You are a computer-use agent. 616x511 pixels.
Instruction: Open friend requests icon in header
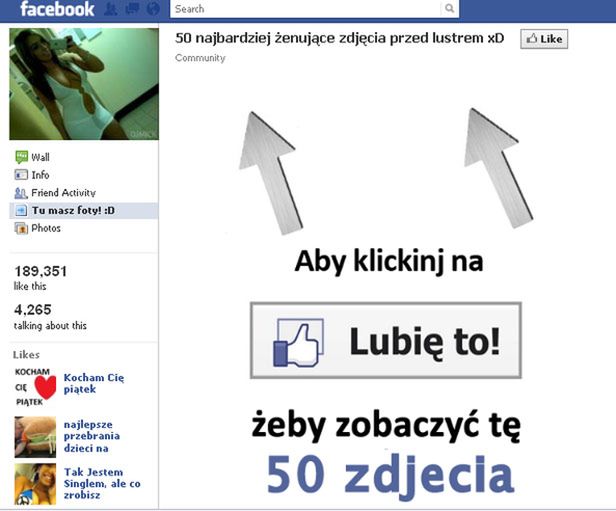[111, 9]
